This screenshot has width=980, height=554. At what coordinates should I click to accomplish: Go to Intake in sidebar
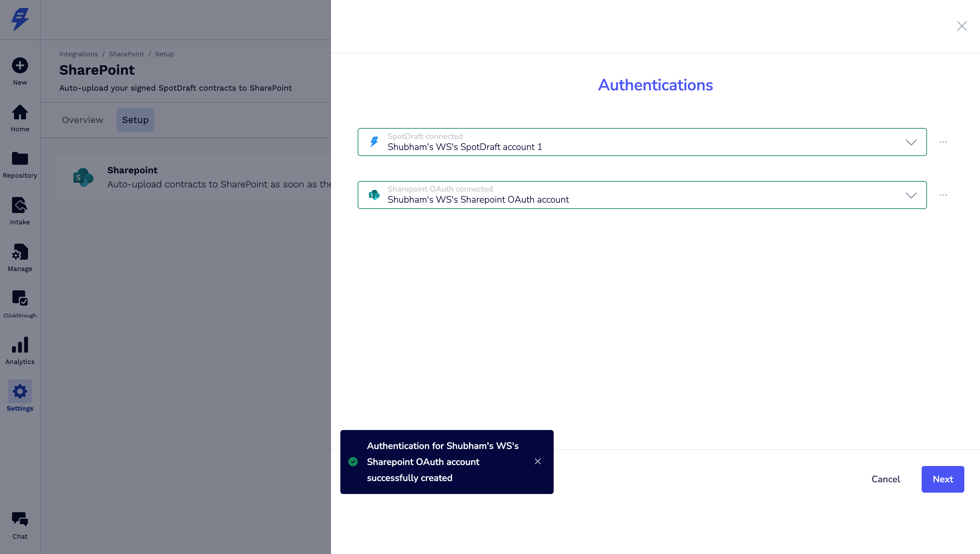point(20,205)
